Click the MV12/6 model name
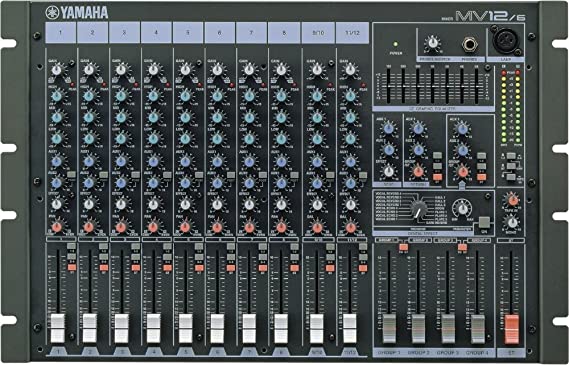This screenshot has width=569, height=365. 490,16
